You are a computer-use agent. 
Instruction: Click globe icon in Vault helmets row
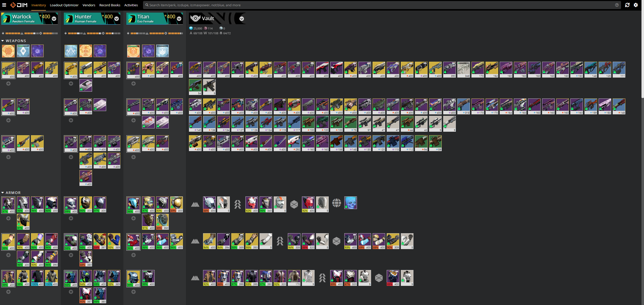[x=337, y=203]
